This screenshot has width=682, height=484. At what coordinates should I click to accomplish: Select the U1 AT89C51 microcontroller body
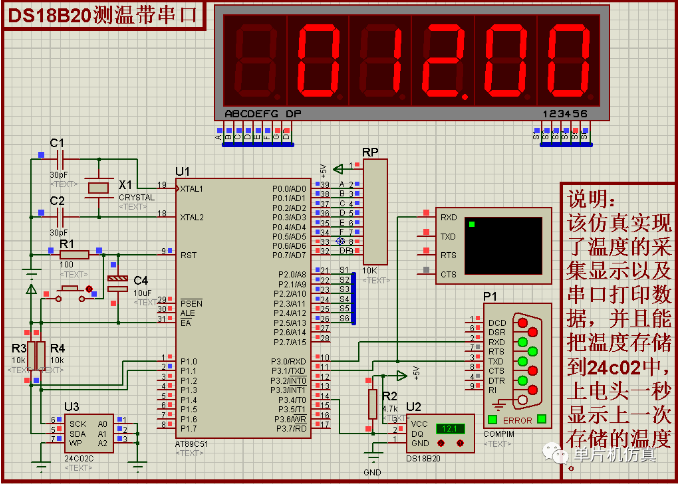[x=243, y=308]
